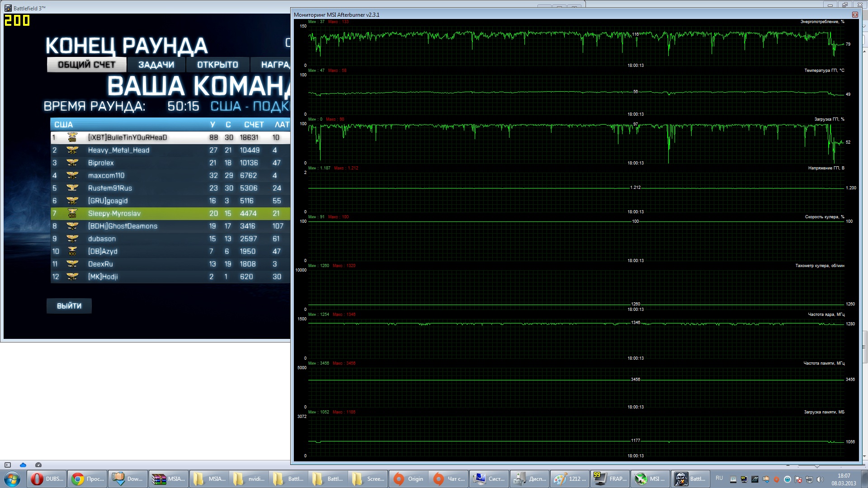The image size is (868, 488).
Task: Switch to the Chrome browser taskbar button
Action: [x=88, y=479]
